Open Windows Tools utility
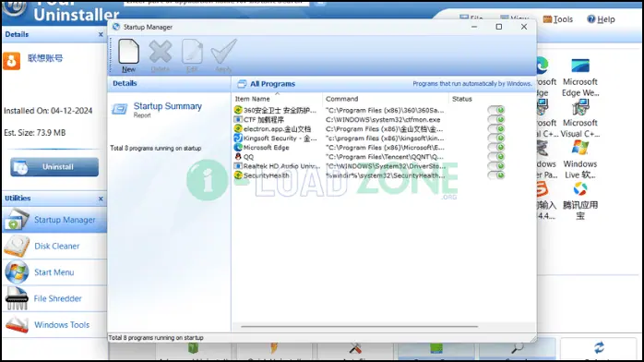The image size is (644, 362). [x=54, y=325]
